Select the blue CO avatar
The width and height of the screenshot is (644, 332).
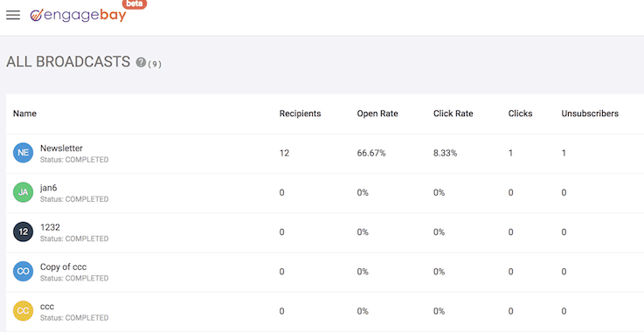(23, 271)
